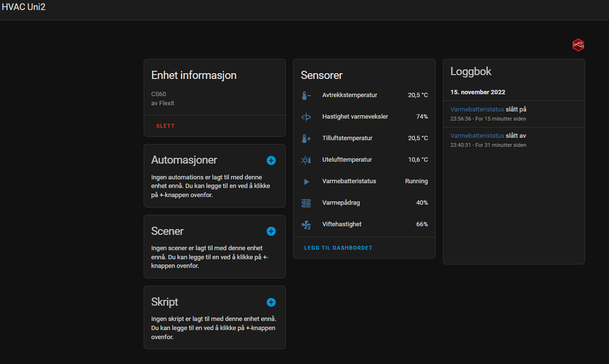Click the Utelufttemperatur sun thermometer icon
Viewport: 609px width, 364px height.
coord(306,160)
